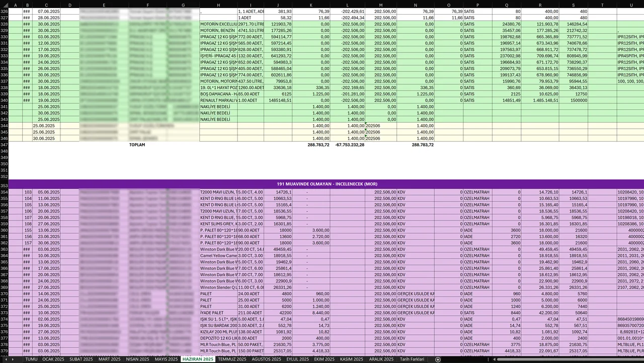Select the KASIM 2025 sheet tab

[x=352, y=359]
